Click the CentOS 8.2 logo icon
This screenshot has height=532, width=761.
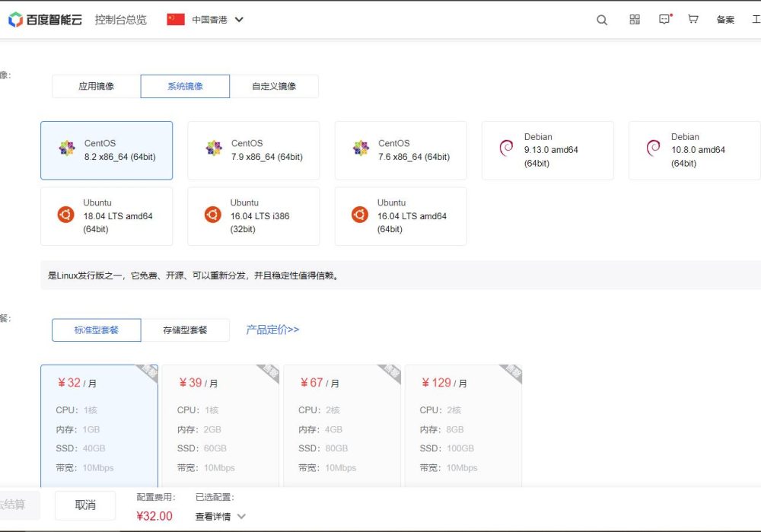67,148
